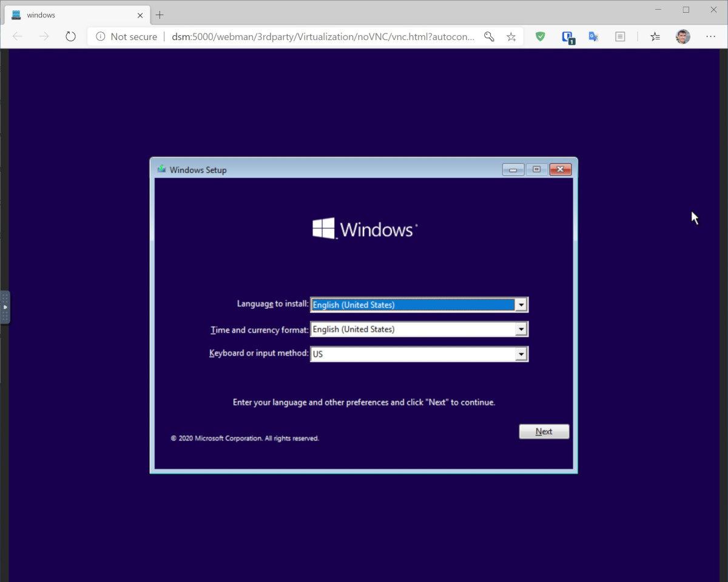Expand the noVNC control bar handle

5,307
